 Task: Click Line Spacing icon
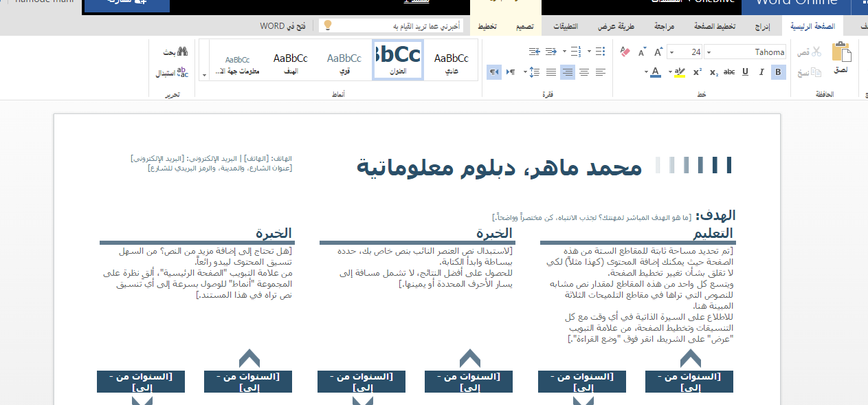pos(533,72)
